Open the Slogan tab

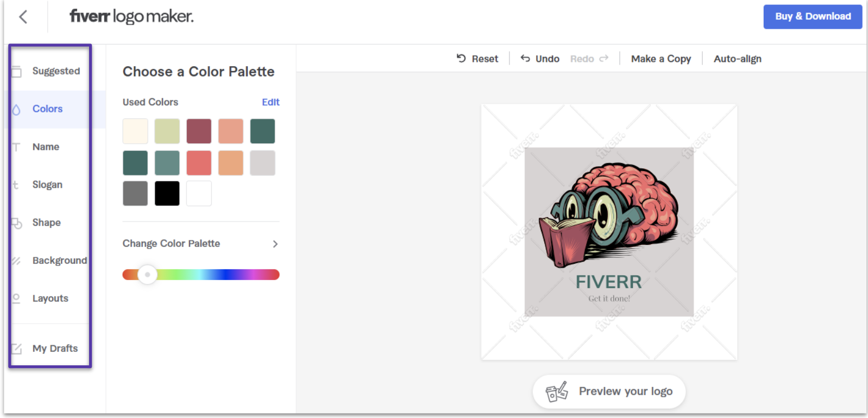click(x=47, y=185)
